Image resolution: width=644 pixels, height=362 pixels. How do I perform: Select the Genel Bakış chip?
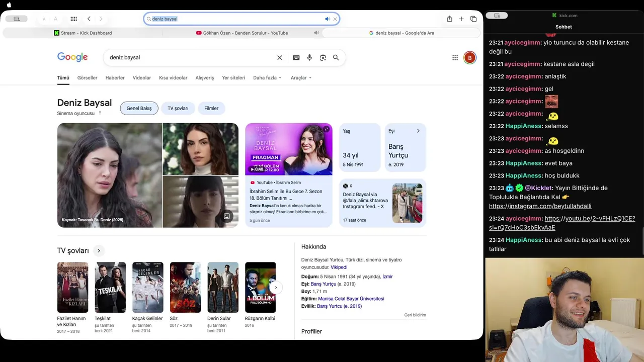[x=139, y=108]
